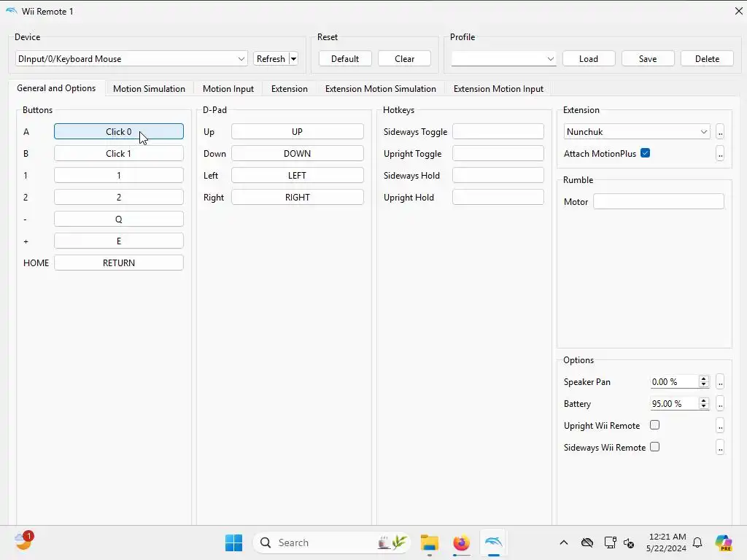Switch to Dolphin emulator taskbar icon

[x=494, y=542]
